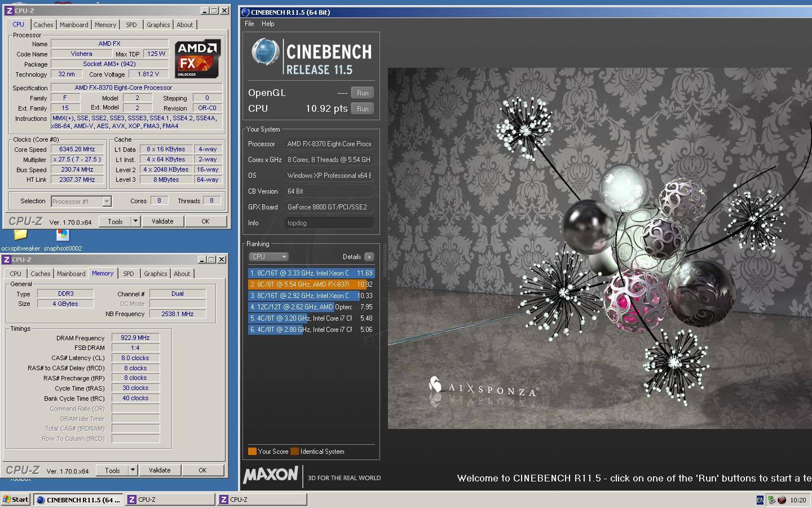Run the CPU benchmark in Cinebench

point(363,109)
